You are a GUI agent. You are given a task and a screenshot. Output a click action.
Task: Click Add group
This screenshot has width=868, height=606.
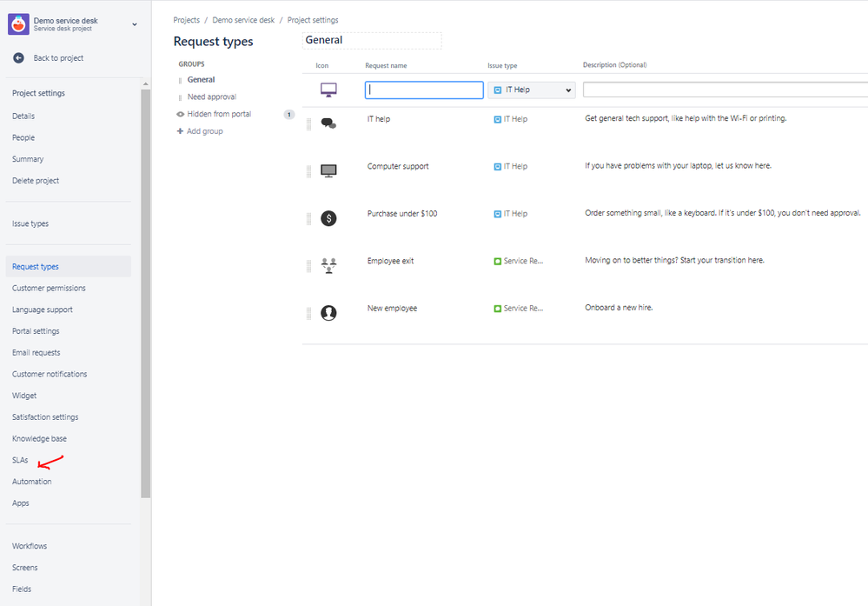tap(205, 131)
